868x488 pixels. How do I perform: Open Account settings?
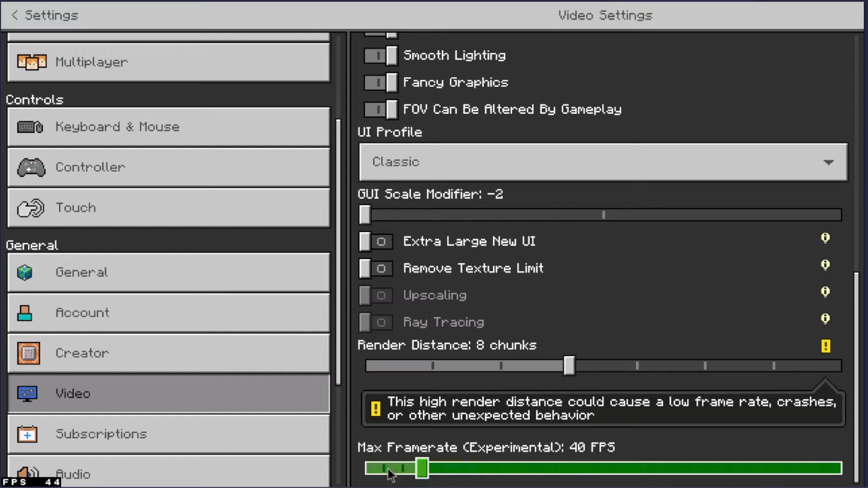click(x=169, y=313)
